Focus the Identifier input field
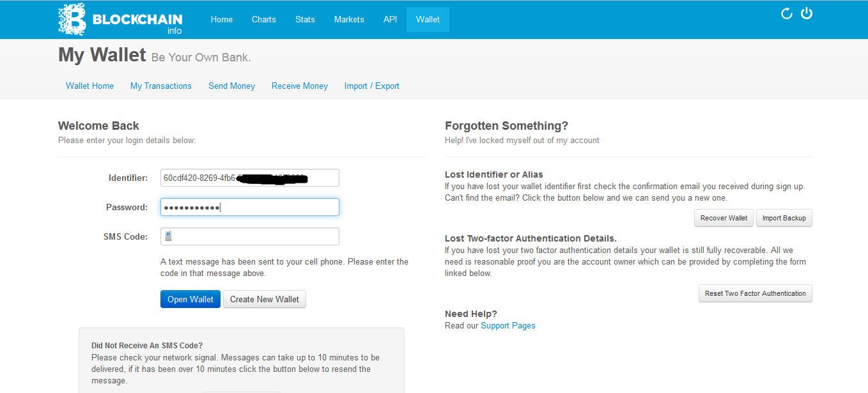This screenshot has width=868, height=393. [x=250, y=178]
